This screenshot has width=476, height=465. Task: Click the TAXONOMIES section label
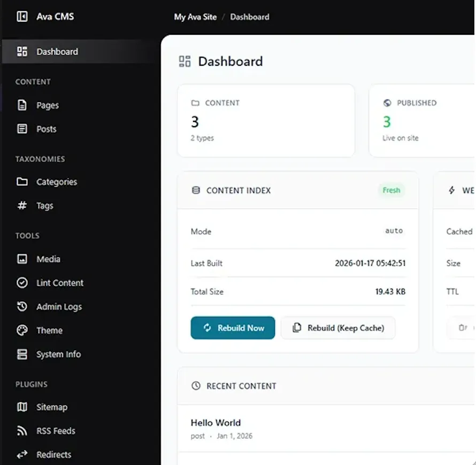click(40, 159)
